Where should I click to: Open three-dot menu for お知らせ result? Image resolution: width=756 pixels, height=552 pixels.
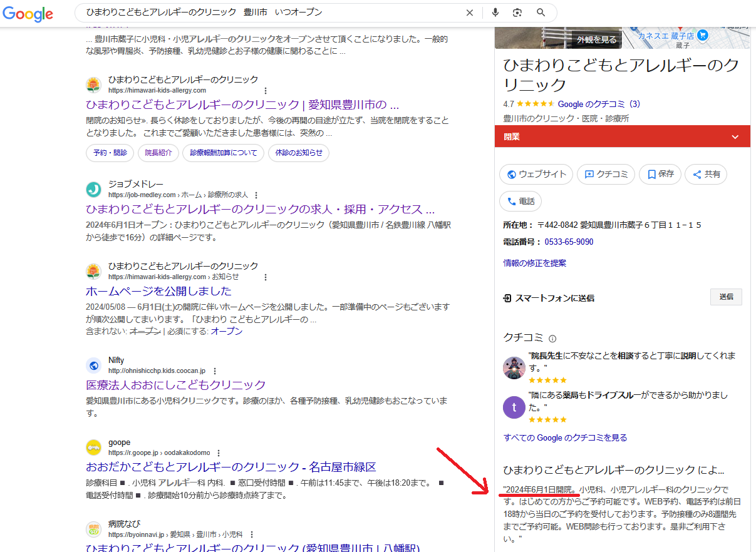265,277
